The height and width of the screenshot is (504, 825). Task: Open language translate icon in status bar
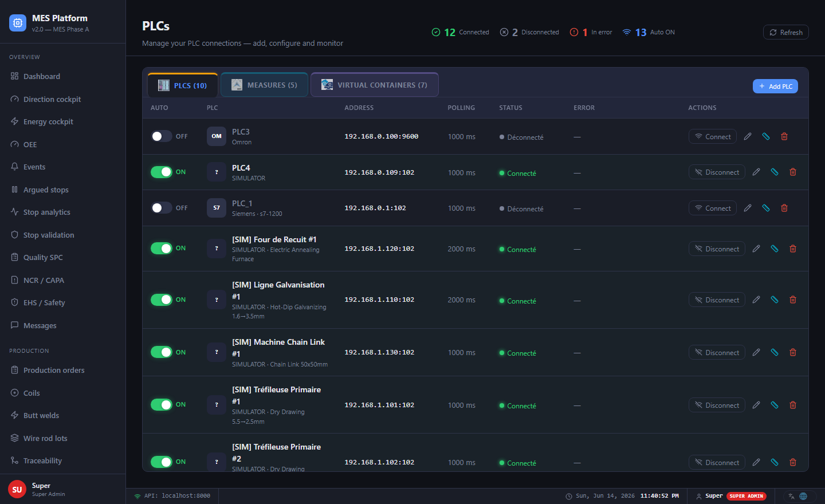[x=791, y=496]
